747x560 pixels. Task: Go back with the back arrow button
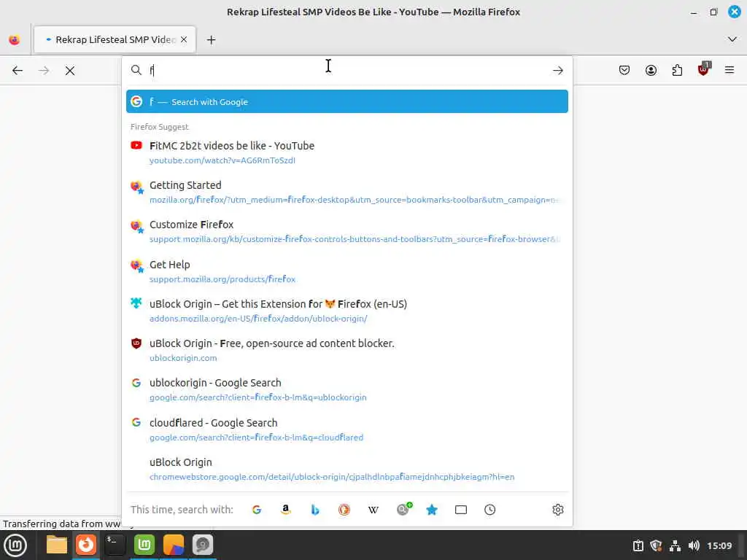pyautogui.click(x=18, y=71)
